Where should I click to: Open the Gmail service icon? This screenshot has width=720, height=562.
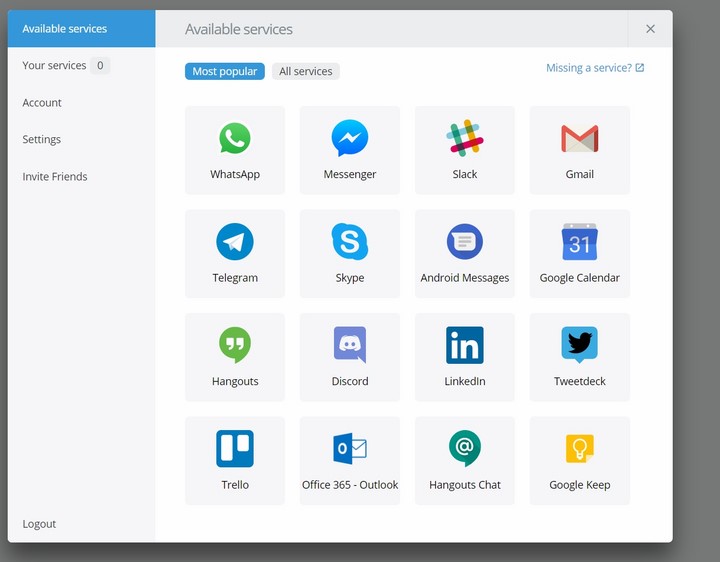(x=580, y=140)
